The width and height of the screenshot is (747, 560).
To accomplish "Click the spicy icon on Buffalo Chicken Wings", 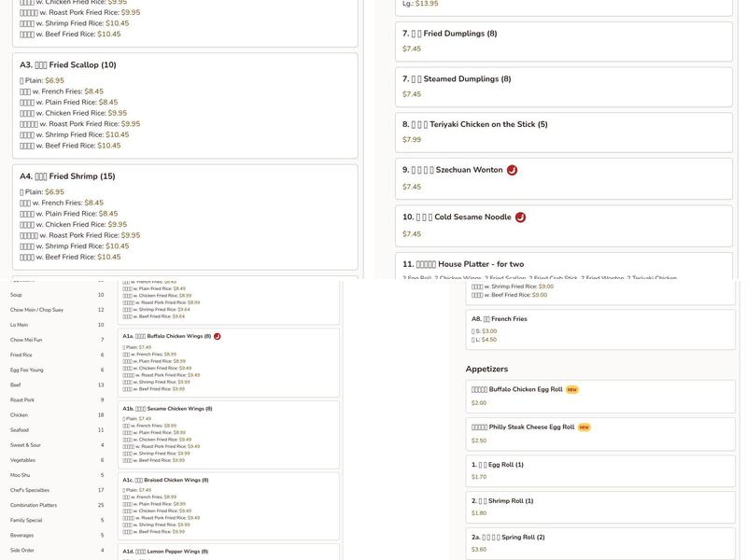I will pyautogui.click(x=217, y=336).
